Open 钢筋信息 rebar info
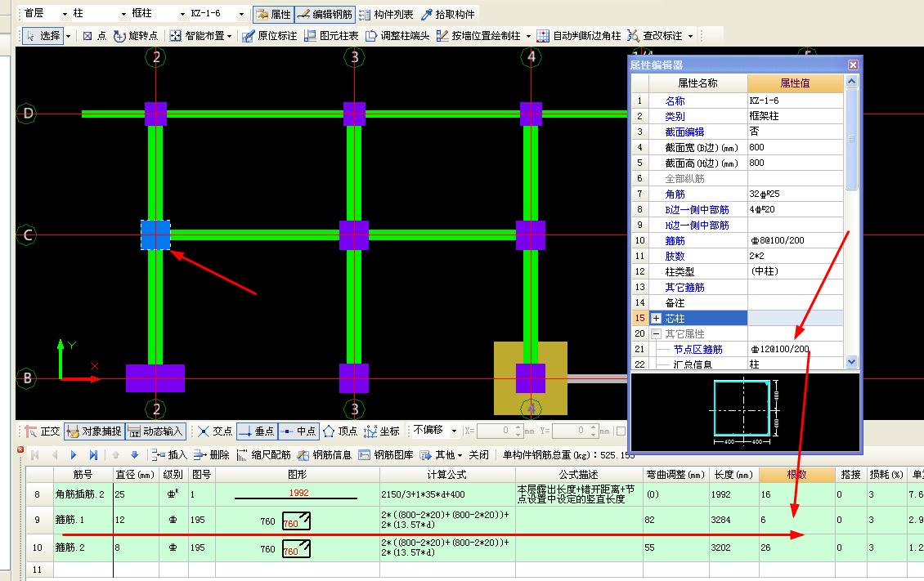This screenshot has width=924, height=581. [325, 455]
